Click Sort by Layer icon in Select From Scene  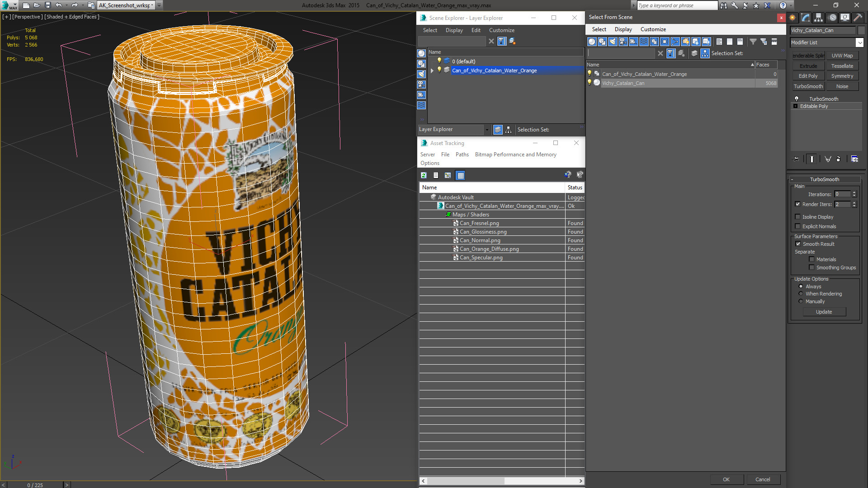click(694, 53)
